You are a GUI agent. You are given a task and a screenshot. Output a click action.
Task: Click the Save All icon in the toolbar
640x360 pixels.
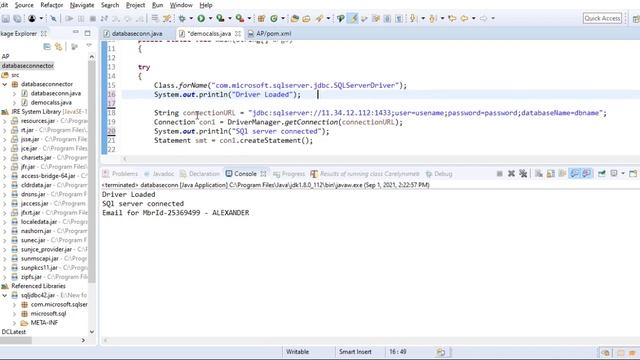pyautogui.click(x=17, y=18)
